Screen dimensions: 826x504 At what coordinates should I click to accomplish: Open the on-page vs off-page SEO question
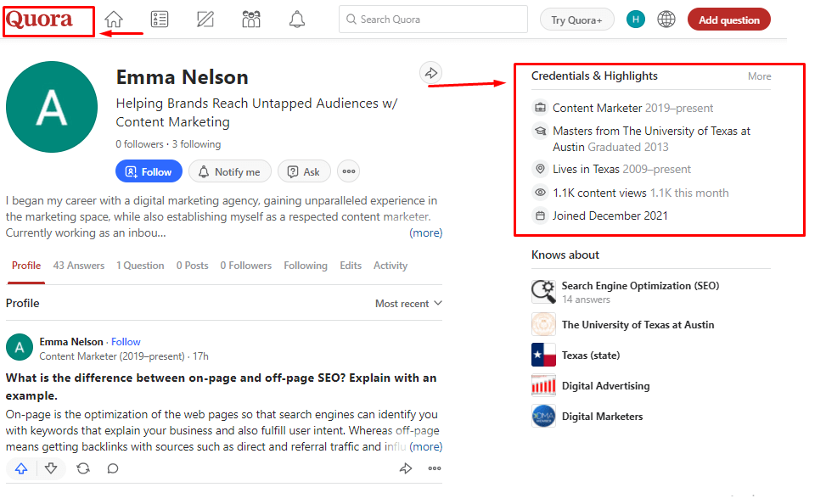[222, 387]
